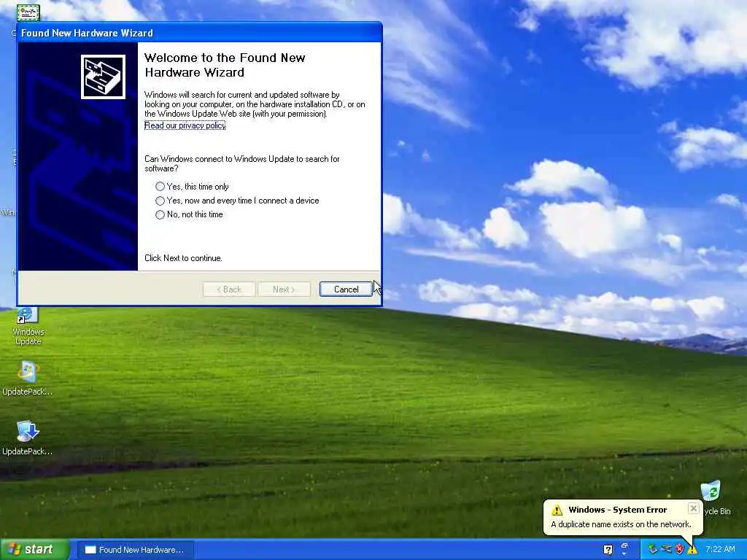Click the Cancel button in the wizard

tap(346, 289)
